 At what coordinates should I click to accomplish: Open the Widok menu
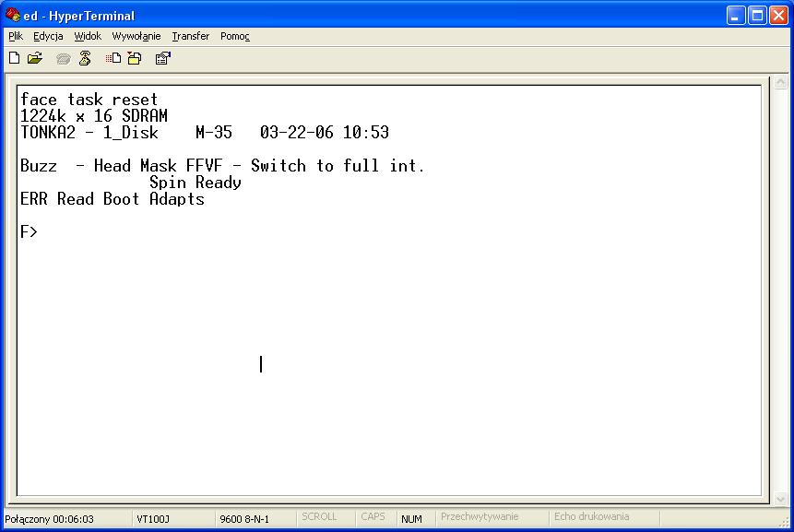(88, 36)
